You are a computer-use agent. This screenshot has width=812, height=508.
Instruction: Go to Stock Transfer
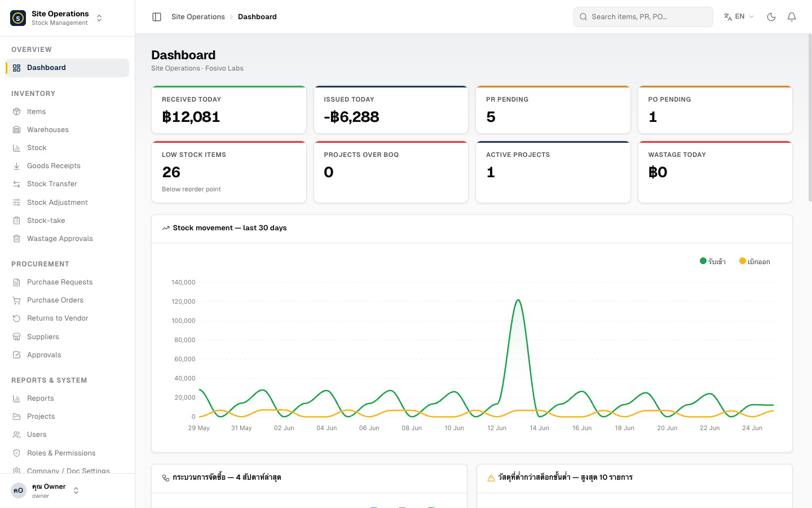point(67,184)
